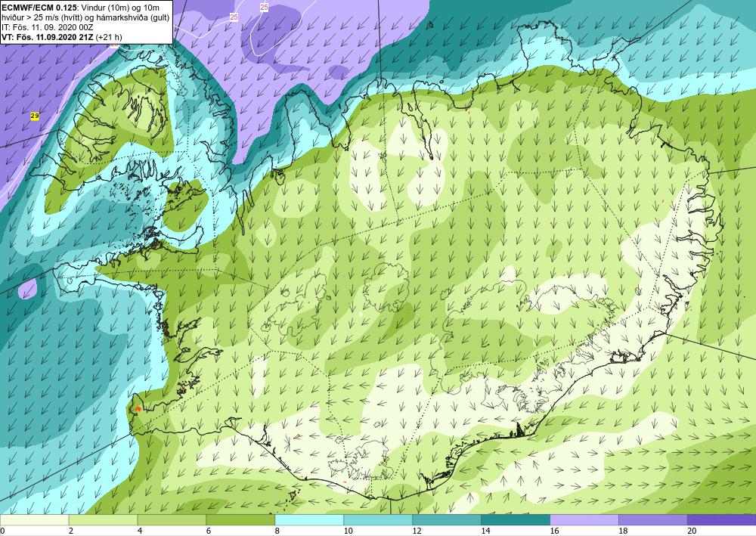Click the legend scale number 14
Screen dimensions: 756x536
click(x=485, y=531)
